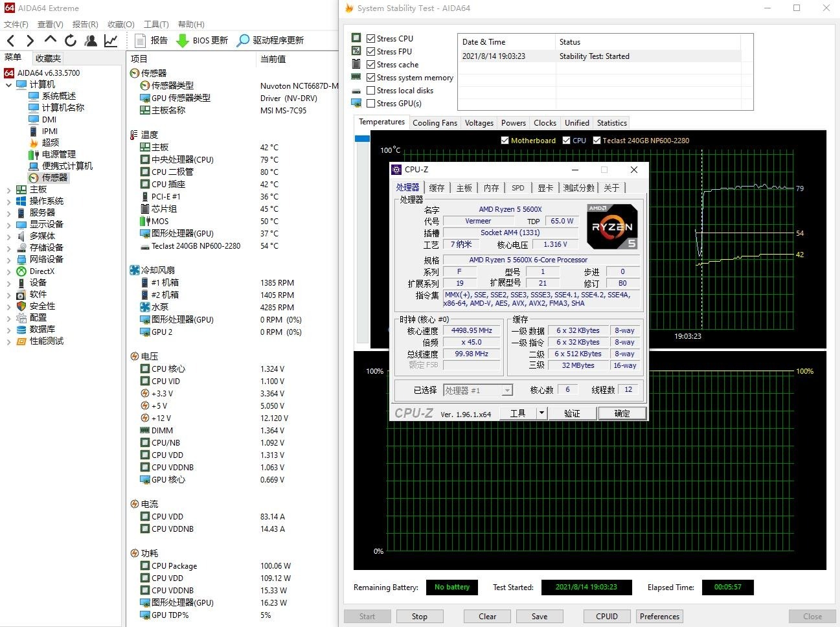
Task: Click the Stop button
Action: click(419, 617)
